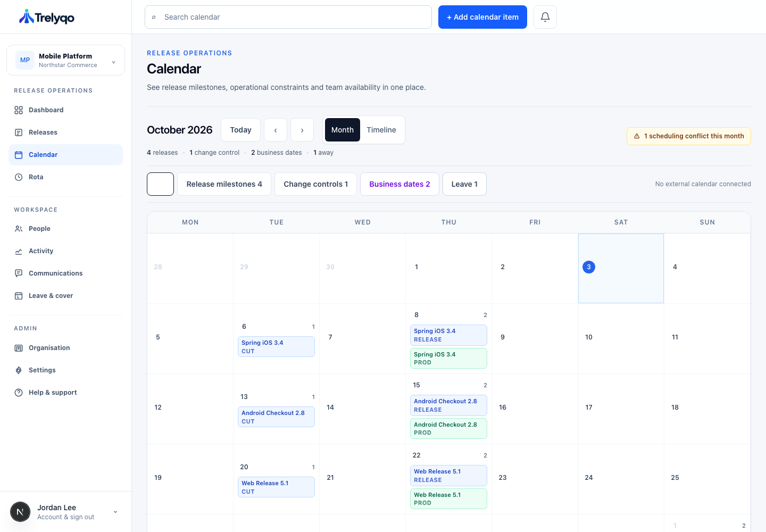
Task: Go to Releases using its sidebar icon
Action: (19, 132)
